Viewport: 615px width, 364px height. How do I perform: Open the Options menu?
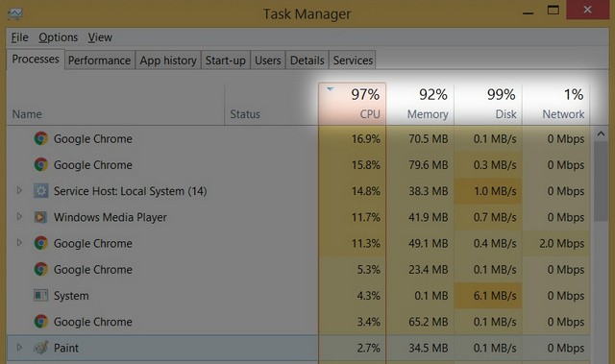click(x=58, y=37)
